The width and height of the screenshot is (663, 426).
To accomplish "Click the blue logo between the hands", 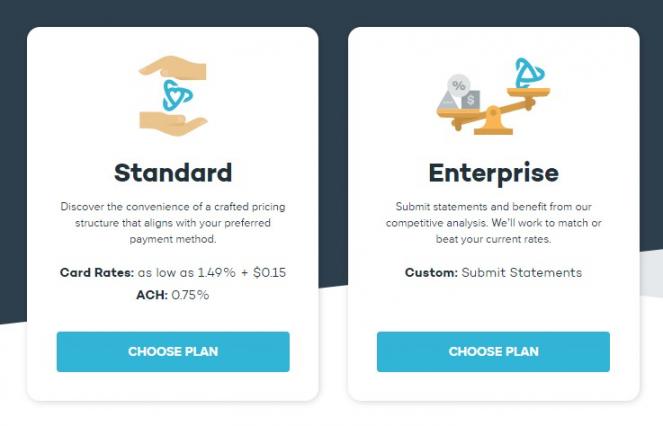I will tap(176, 97).
